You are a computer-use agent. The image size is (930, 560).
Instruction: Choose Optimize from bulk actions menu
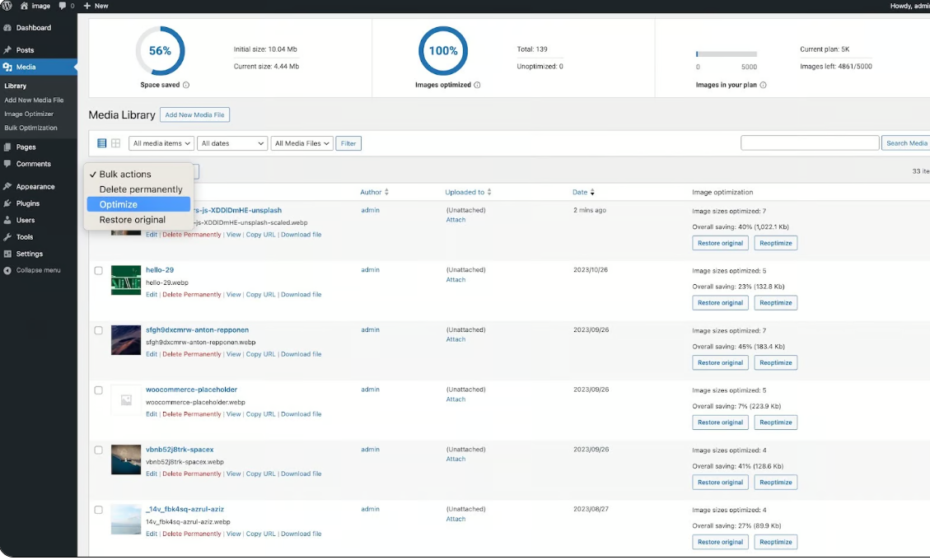point(119,204)
